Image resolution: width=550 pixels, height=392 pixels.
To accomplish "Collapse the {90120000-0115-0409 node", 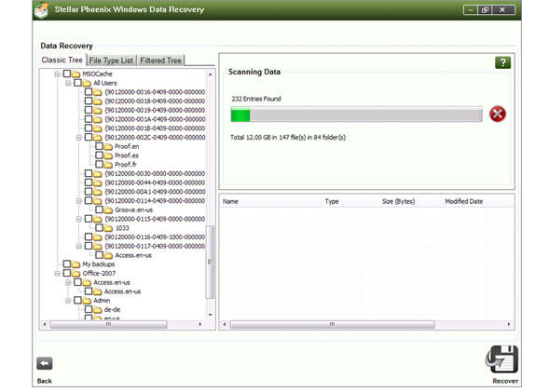I will [x=79, y=219].
